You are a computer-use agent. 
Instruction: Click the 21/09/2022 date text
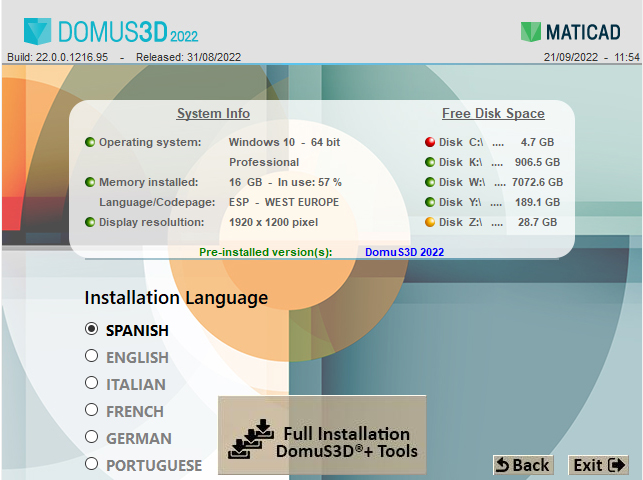(x=571, y=57)
